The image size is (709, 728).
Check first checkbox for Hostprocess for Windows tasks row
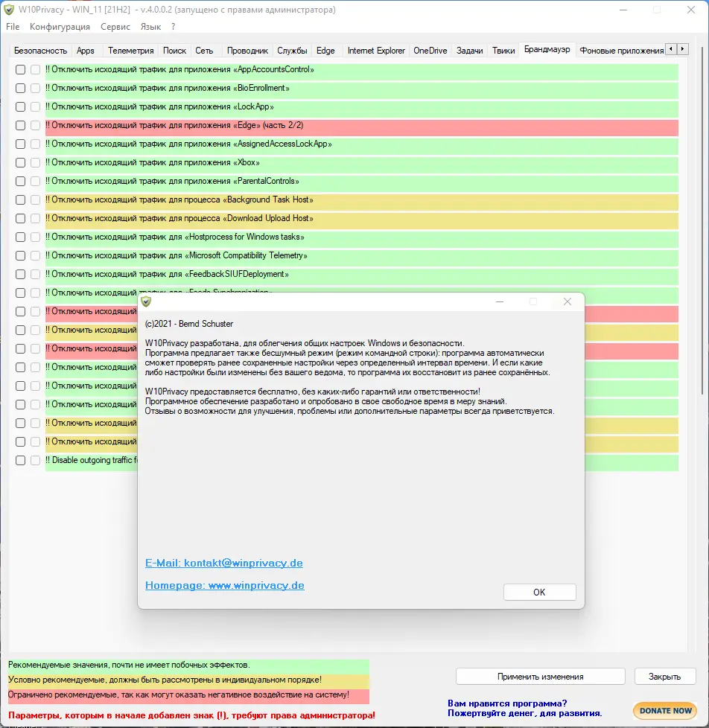tap(20, 237)
